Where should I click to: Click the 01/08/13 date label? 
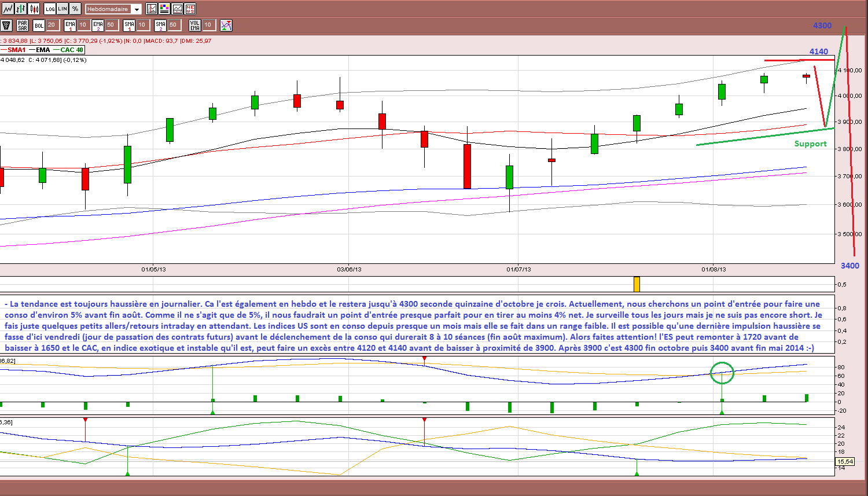[x=713, y=269]
